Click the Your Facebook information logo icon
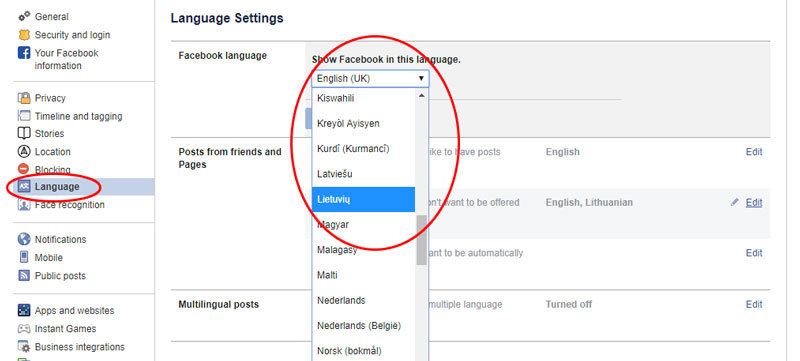Viewport: 800px width, 361px height. coord(24,53)
